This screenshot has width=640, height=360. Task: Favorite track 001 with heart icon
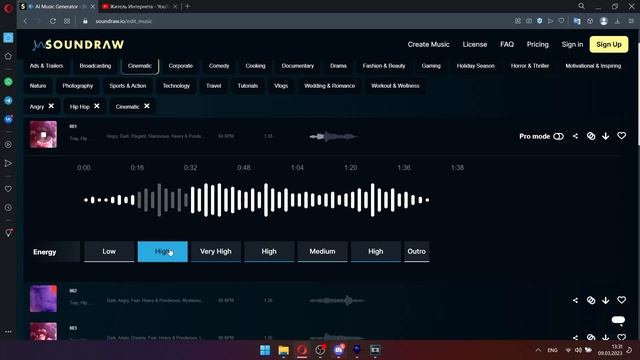[621, 136]
